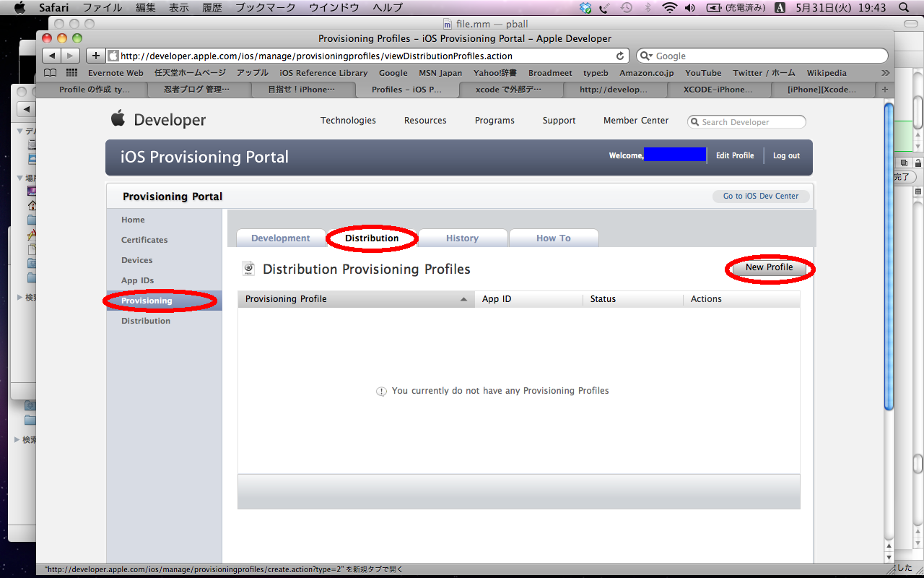Open the ウインドウ menu

334,8
